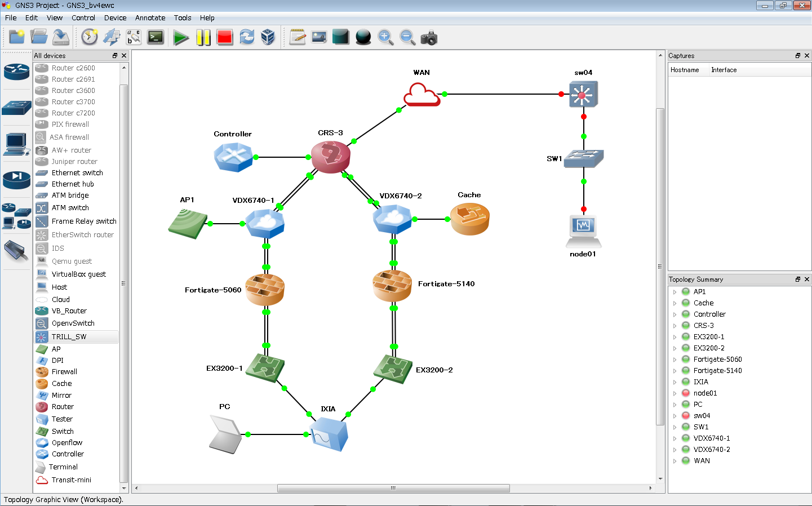Image resolution: width=812 pixels, height=506 pixels.
Task: Select the IXIA tester node on canvas
Action: pos(330,434)
